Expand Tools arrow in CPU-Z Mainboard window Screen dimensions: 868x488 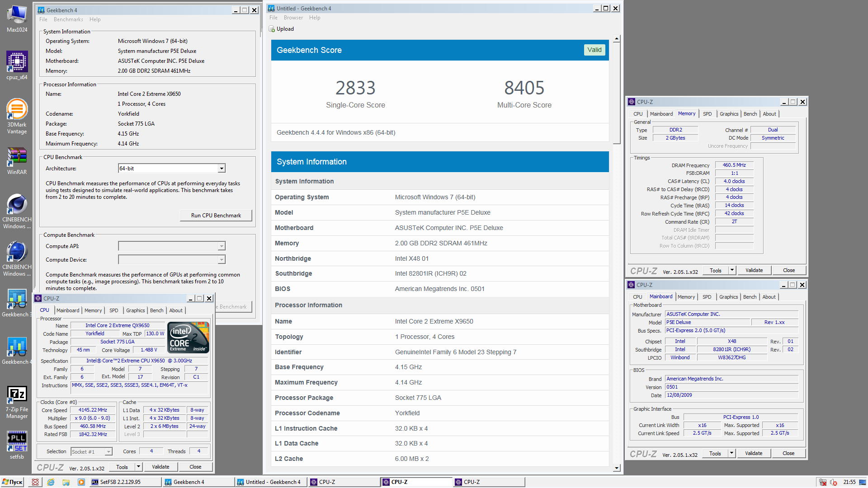(732, 453)
